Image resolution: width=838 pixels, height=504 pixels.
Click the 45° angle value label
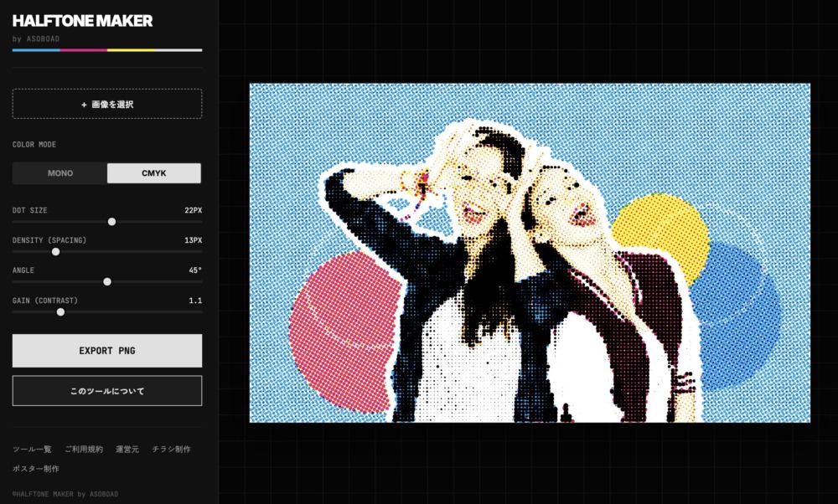pyautogui.click(x=195, y=270)
